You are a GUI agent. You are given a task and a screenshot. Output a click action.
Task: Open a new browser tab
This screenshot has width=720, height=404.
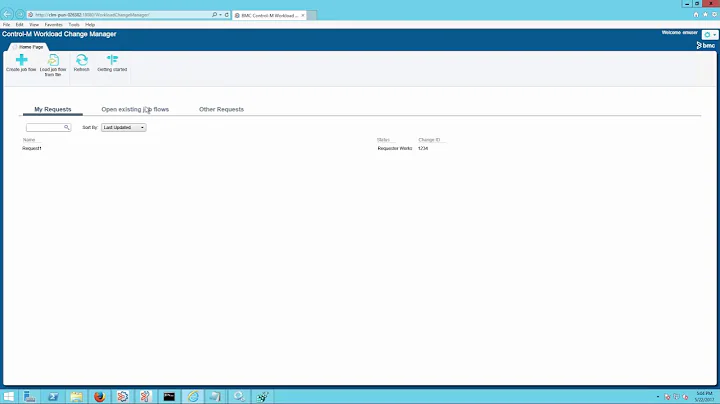(x=312, y=15)
